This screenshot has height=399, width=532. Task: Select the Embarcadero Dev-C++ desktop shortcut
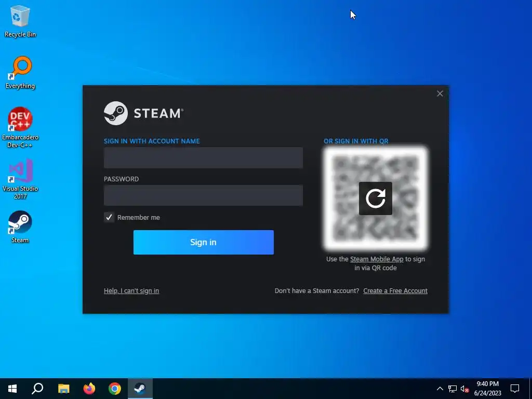click(x=20, y=128)
